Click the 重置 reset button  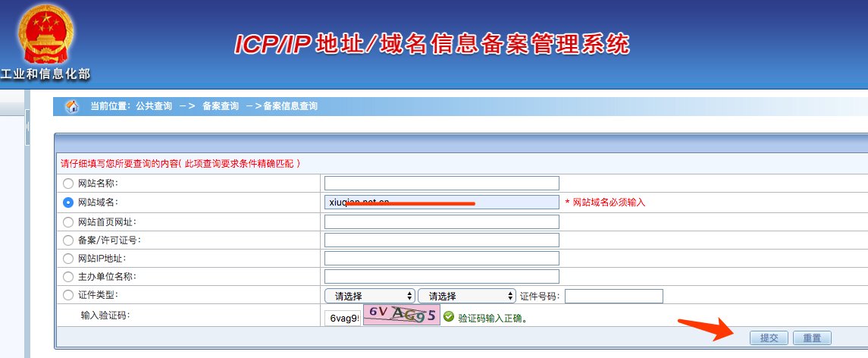812,338
